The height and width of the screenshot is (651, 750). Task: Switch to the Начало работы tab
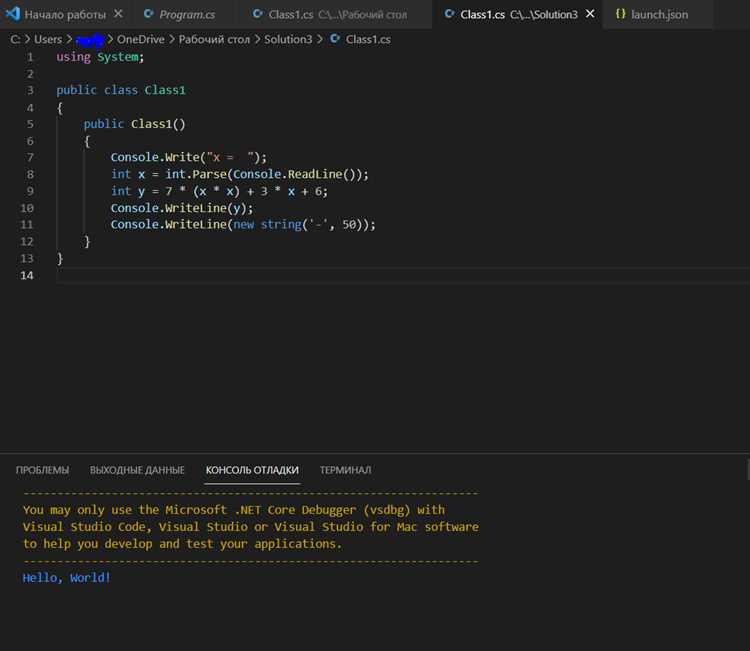(65, 14)
